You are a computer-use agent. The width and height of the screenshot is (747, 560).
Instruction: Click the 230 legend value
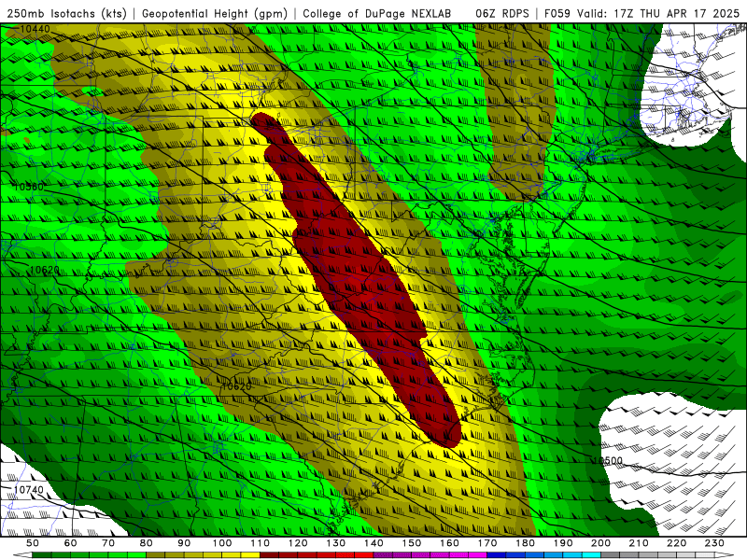tap(715, 543)
